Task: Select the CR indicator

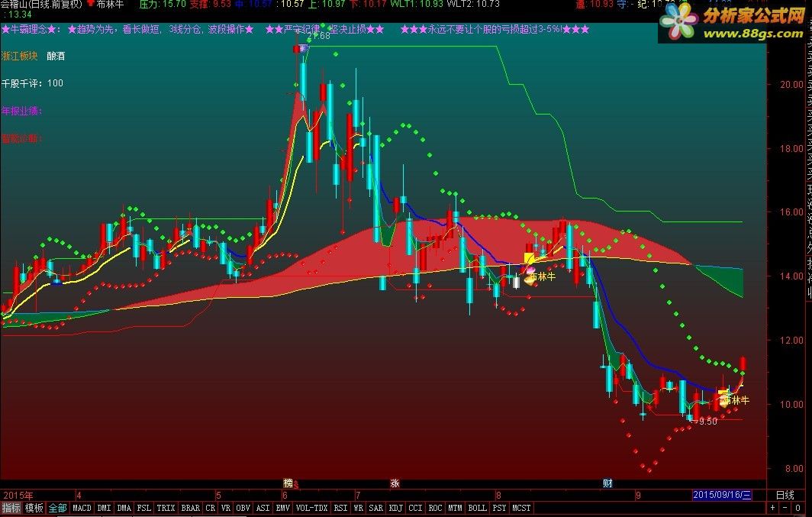Action: click(x=211, y=508)
